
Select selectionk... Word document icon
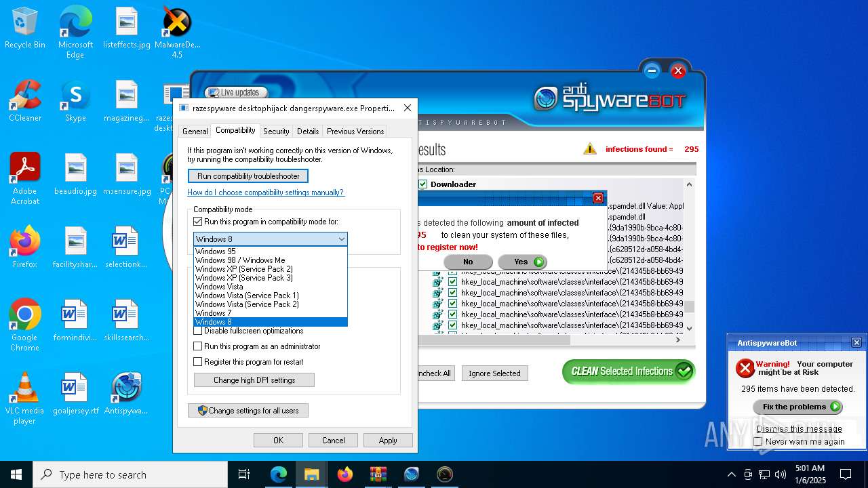coord(126,247)
